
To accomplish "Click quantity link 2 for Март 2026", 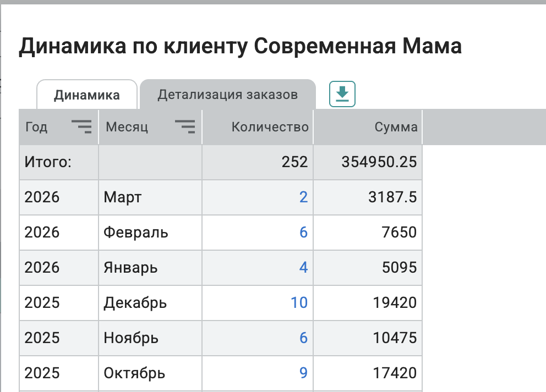I will click(303, 197).
